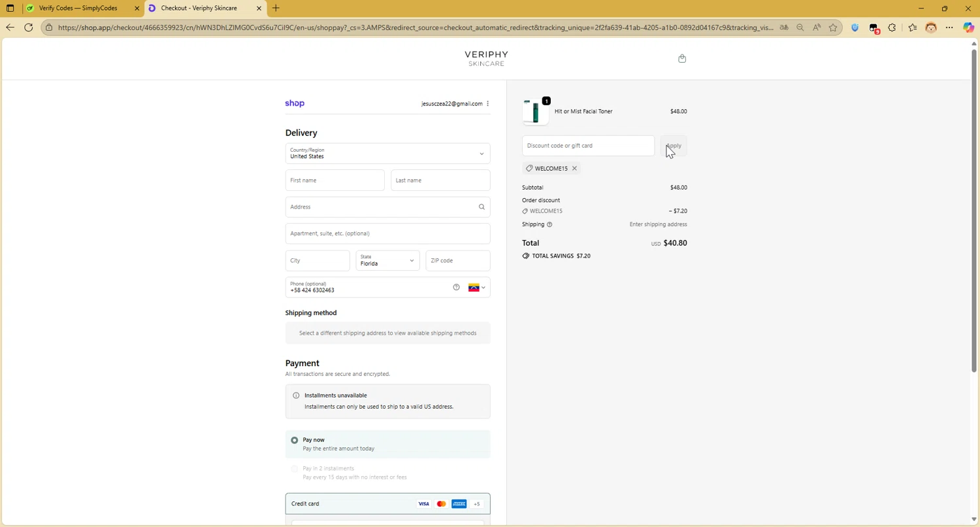Viewport: 980px width, 527px height.
Task: Go back to the previous page
Action: pyautogui.click(x=10, y=27)
